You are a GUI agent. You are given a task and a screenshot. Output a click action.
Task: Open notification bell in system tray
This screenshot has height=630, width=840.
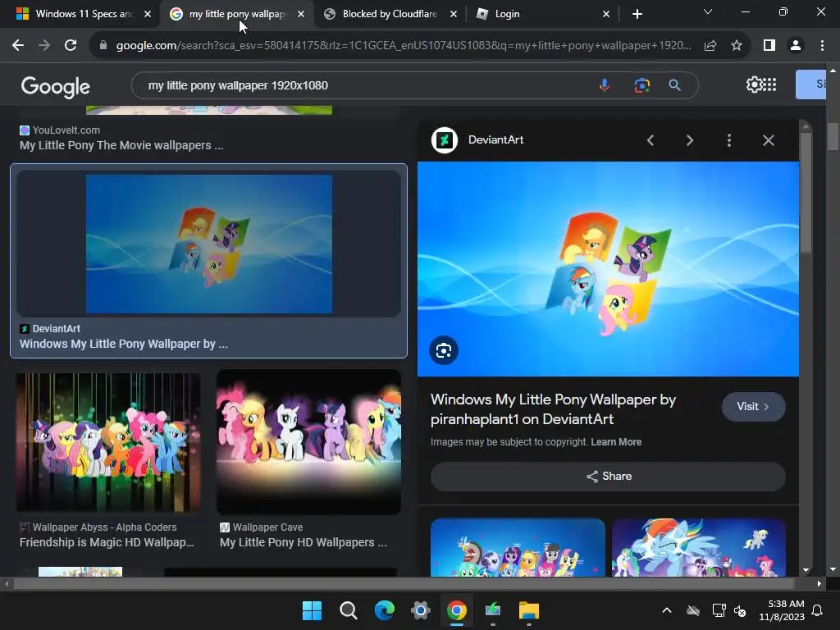pyautogui.click(x=818, y=610)
